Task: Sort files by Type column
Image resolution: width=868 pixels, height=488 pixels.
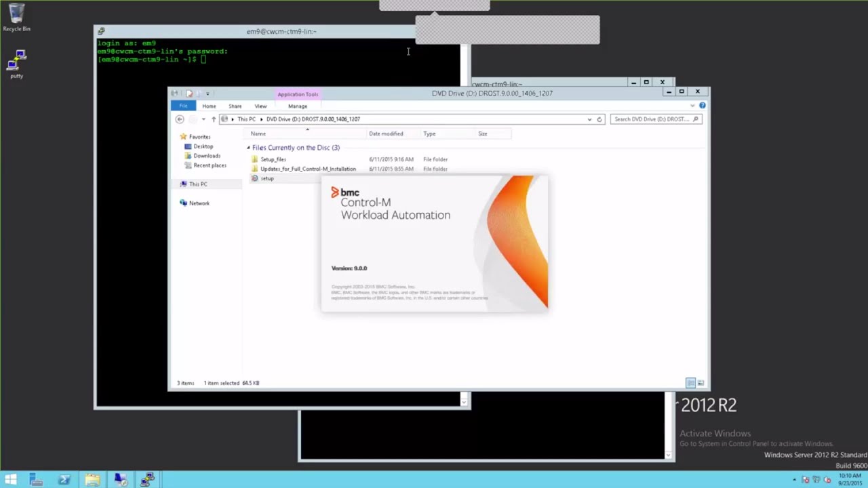Action: pos(448,134)
